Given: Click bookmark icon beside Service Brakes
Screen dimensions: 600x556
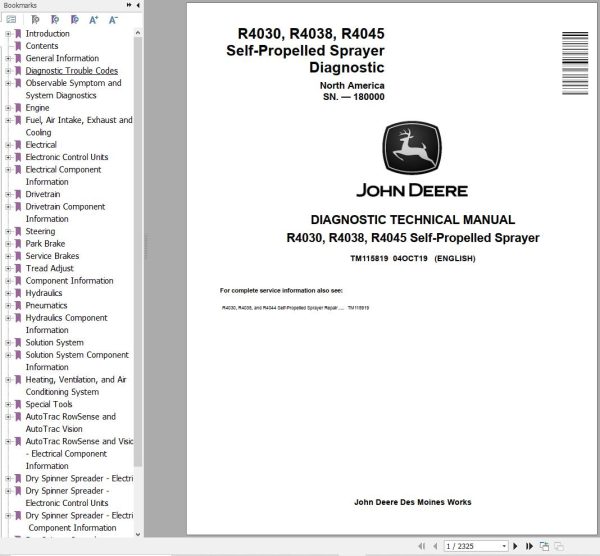Looking at the screenshot, I should tap(18, 256).
